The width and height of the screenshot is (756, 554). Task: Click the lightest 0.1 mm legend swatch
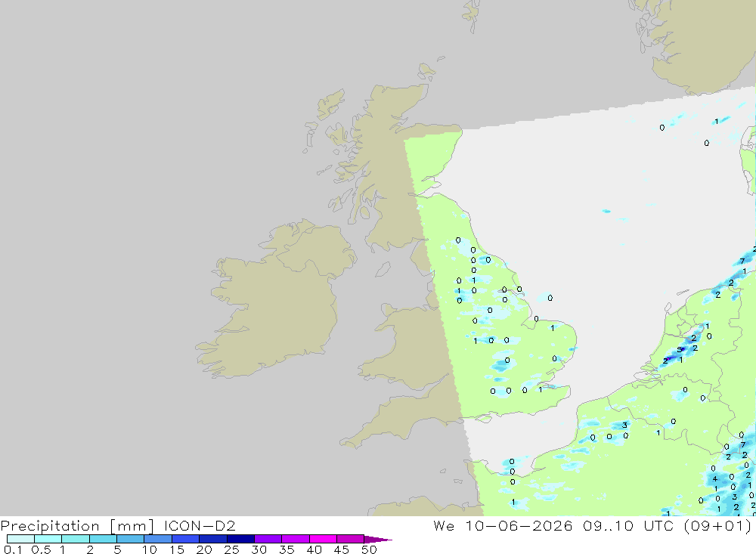(20, 539)
